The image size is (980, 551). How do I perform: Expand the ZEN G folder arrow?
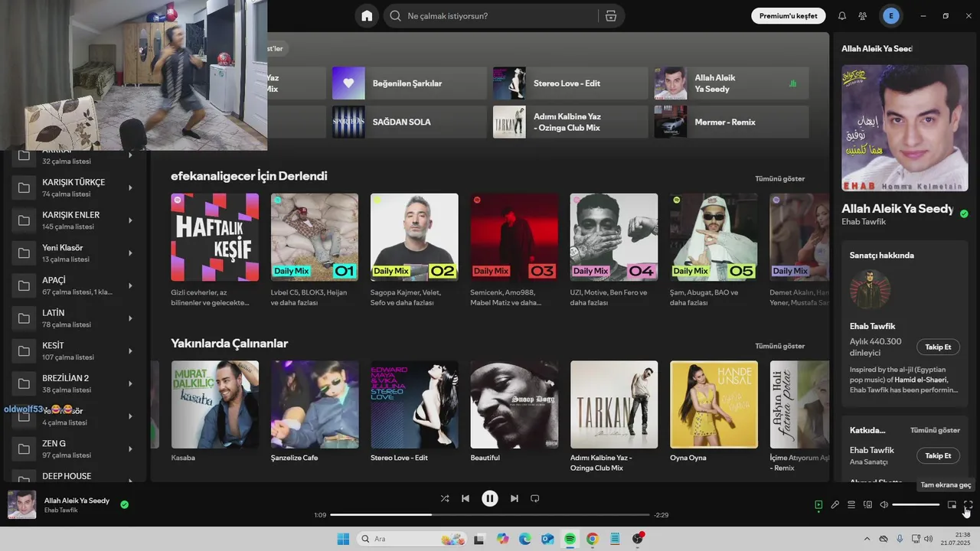click(x=130, y=448)
